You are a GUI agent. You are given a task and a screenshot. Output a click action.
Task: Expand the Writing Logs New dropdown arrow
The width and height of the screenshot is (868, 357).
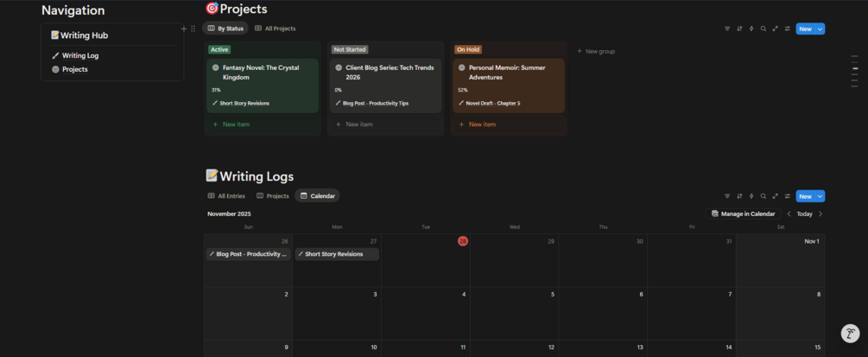(820, 196)
